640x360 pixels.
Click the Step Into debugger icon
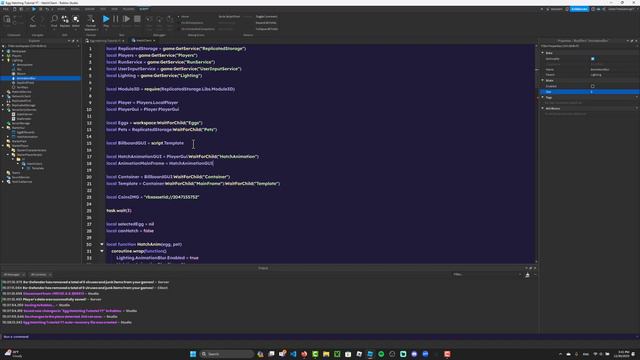pos(149,19)
